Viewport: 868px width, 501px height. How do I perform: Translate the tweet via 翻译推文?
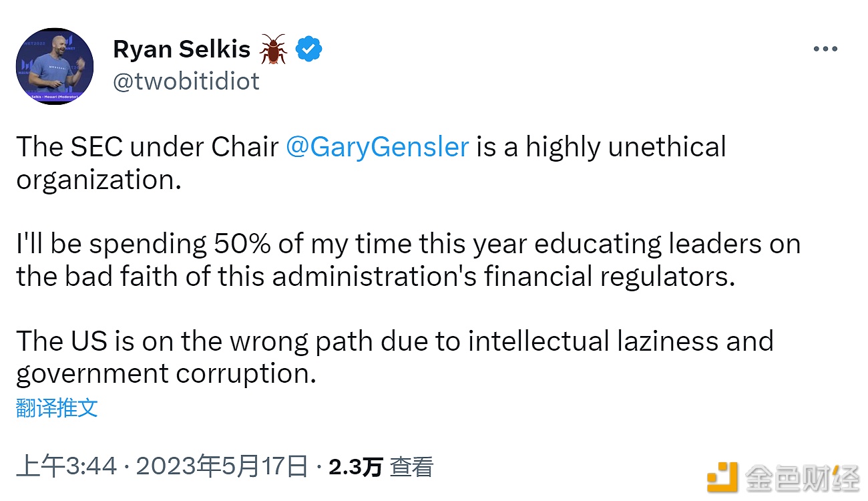(x=57, y=407)
